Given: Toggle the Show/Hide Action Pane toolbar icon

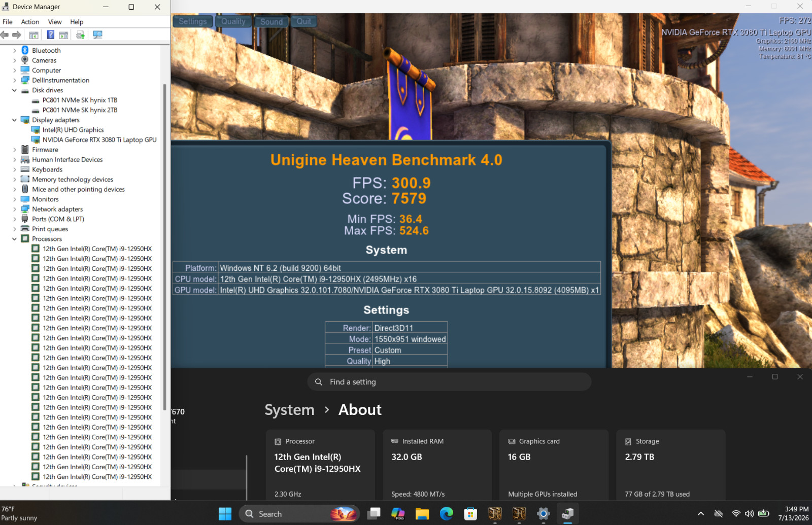Looking at the screenshot, I should [x=63, y=35].
